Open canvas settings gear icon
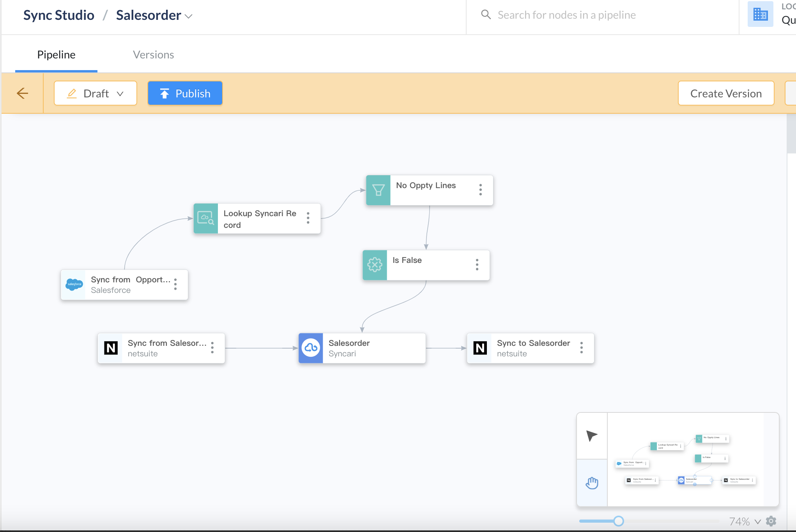Screen dimensions: 796x532 [x=771, y=521]
